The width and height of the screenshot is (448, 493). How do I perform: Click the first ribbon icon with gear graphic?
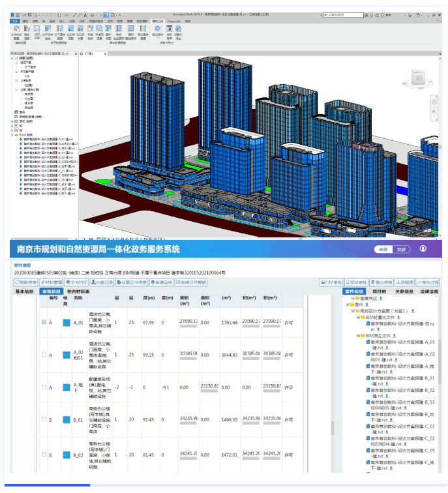(16, 29)
